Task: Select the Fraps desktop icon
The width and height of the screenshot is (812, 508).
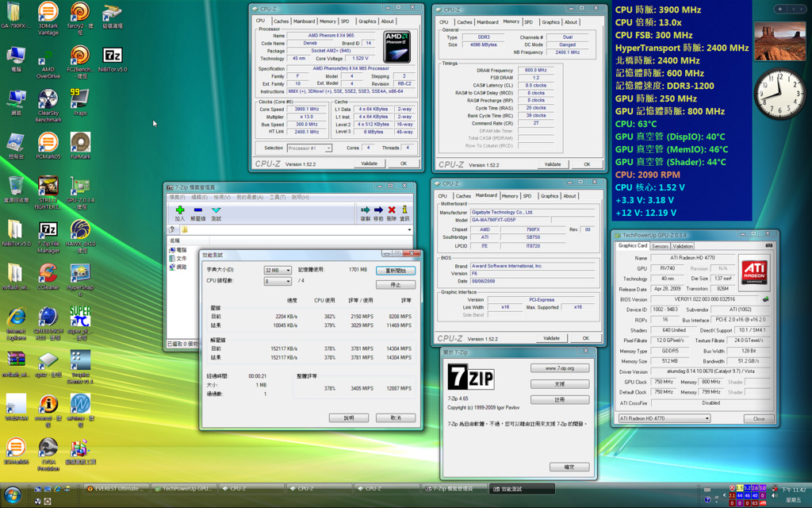Action: click(80, 102)
